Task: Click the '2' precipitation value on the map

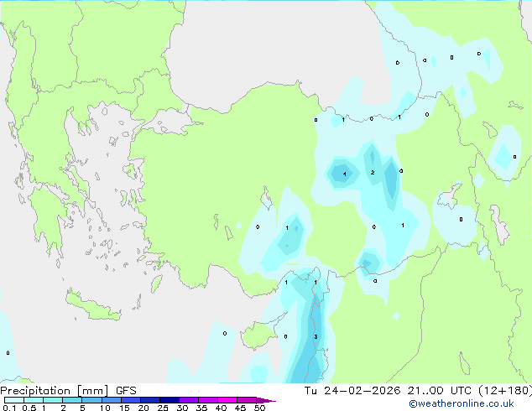Action: pos(373,172)
